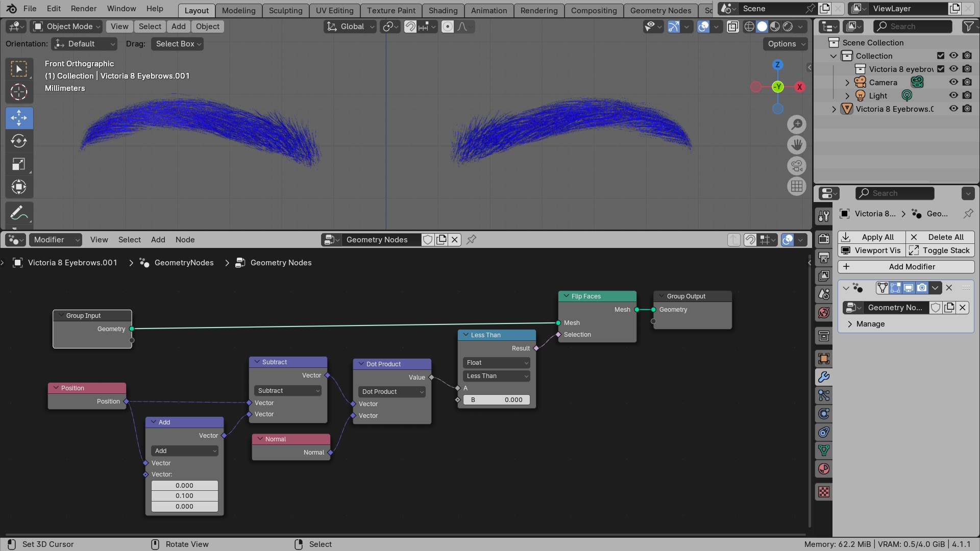Switch to the Shading workspace tab
Viewport: 980px width, 551px height.
pyautogui.click(x=443, y=10)
